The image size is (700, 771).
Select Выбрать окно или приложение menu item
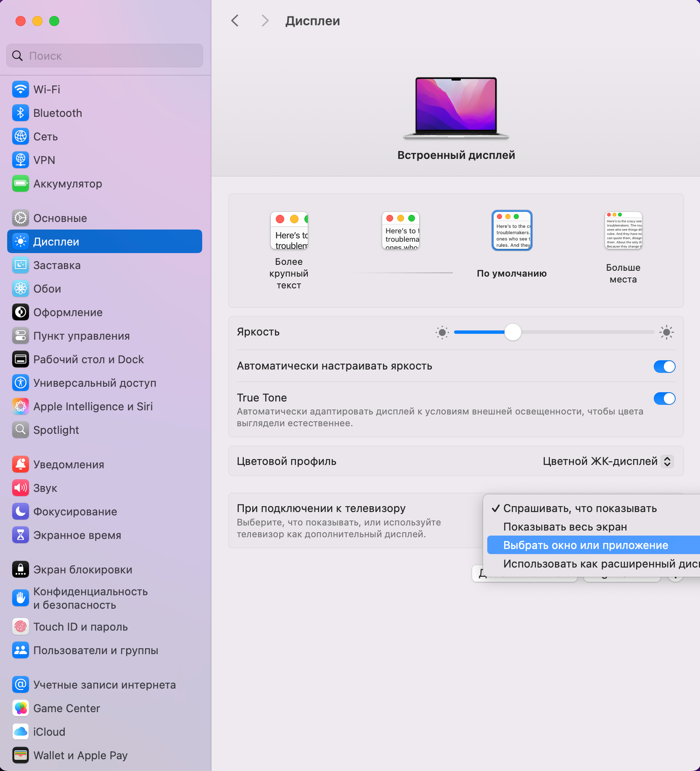pyautogui.click(x=586, y=545)
